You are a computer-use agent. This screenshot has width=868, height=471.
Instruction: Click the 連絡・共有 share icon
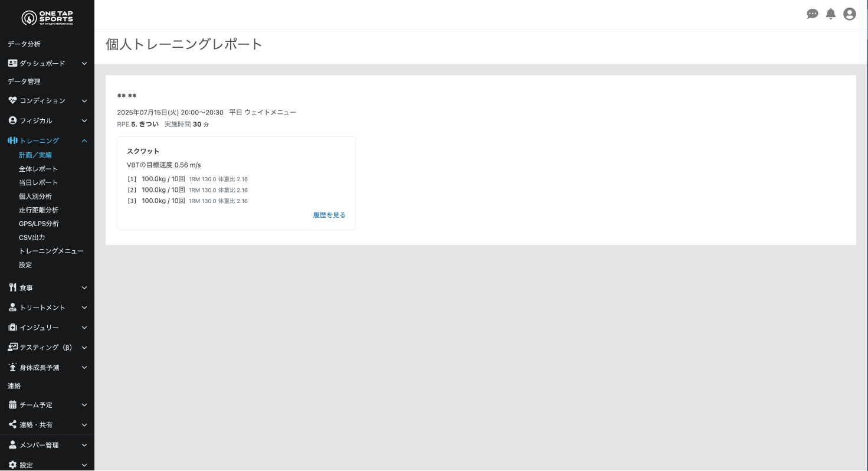(x=12, y=424)
